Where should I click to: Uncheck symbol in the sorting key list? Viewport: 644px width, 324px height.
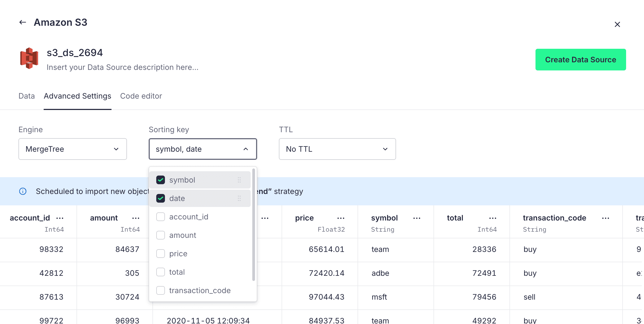pos(160,180)
